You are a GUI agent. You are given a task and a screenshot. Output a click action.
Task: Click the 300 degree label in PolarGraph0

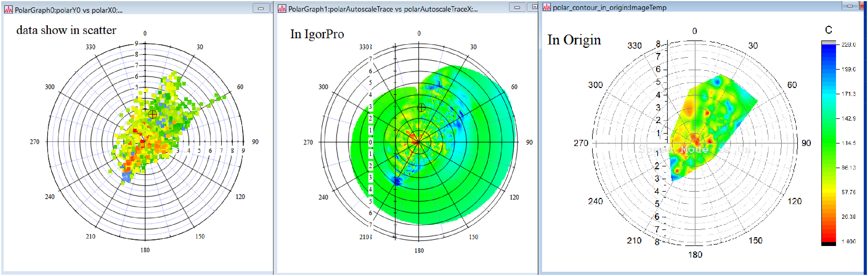click(50, 87)
